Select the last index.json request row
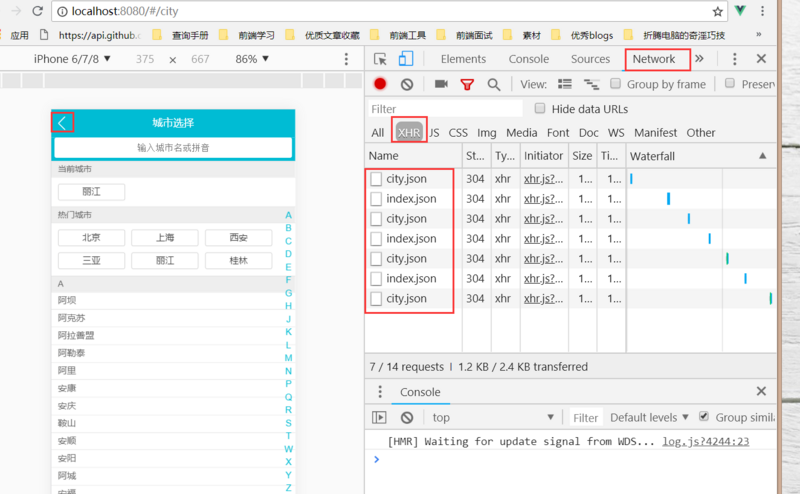The width and height of the screenshot is (800, 494). pyautogui.click(x=570, y=279)
